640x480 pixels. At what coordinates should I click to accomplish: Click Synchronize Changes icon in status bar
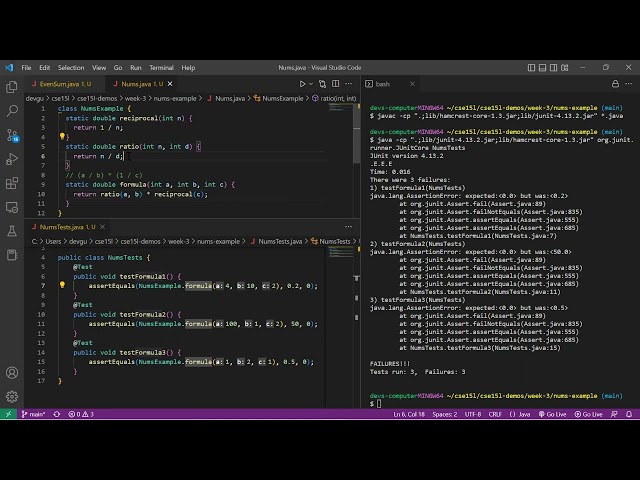[x=57, y=414]
